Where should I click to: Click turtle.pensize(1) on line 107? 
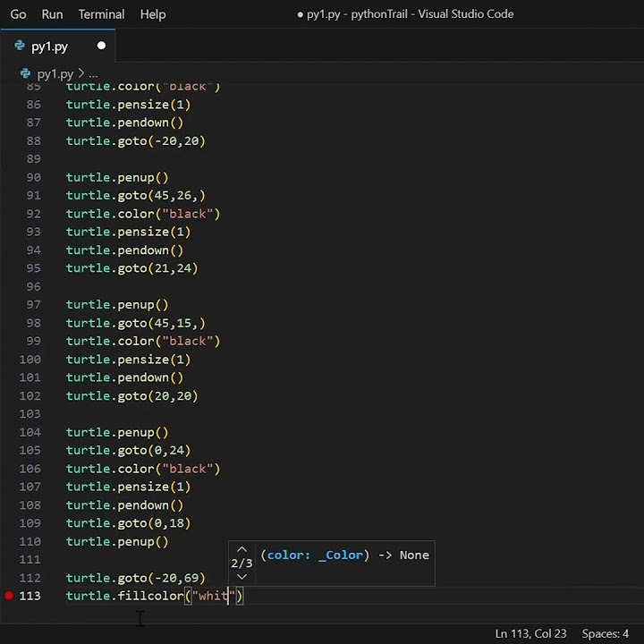point(129,487)
